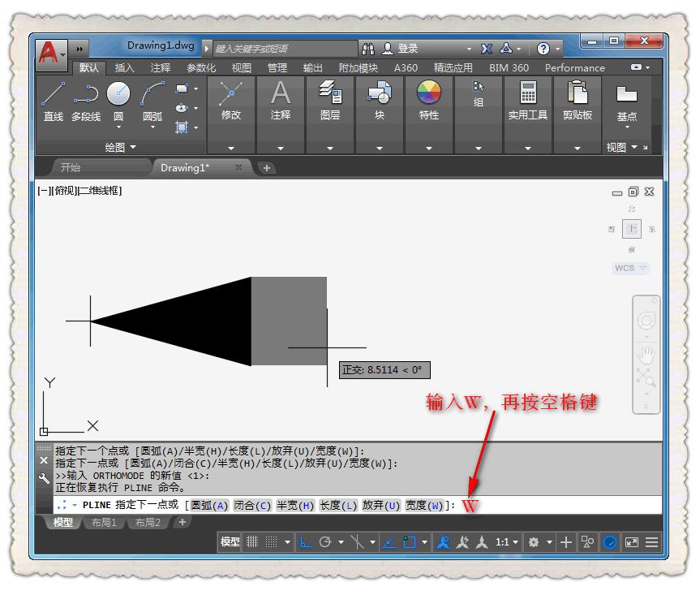Switch to the 插入 (Insert) ribbon tab
The image size is (700, 595).
125,68
